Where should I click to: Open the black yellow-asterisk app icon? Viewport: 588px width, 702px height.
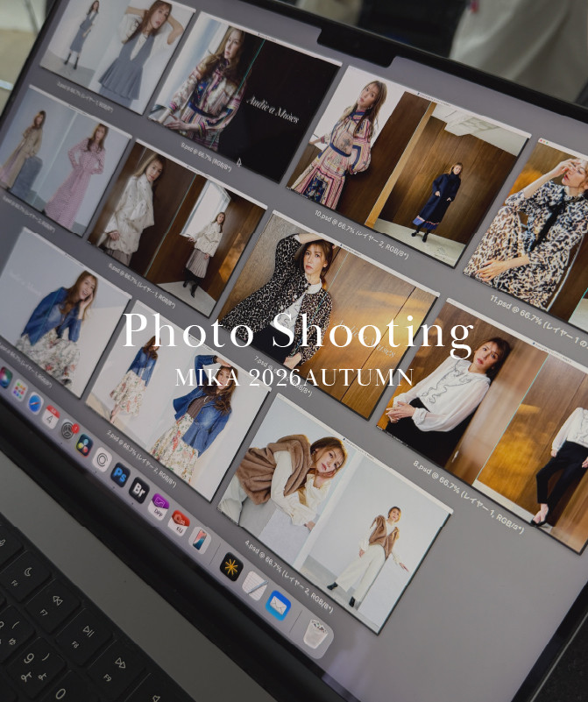coord(231,567)
